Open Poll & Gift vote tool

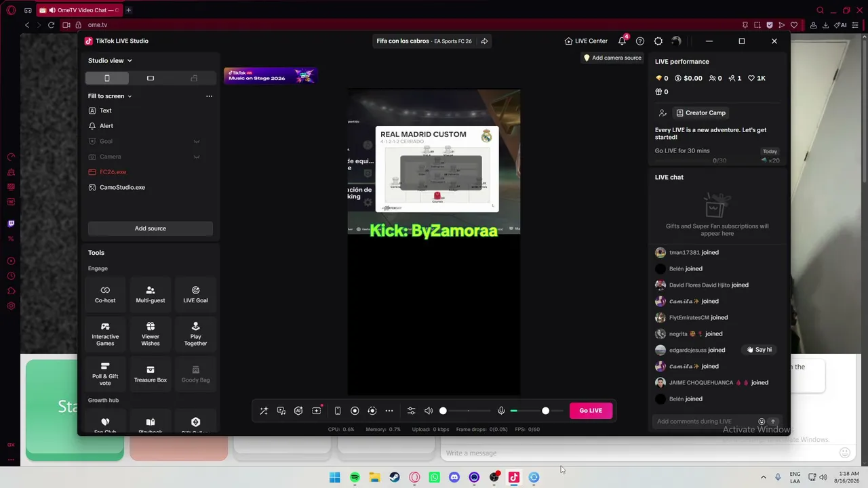click(x=105, y=374)
